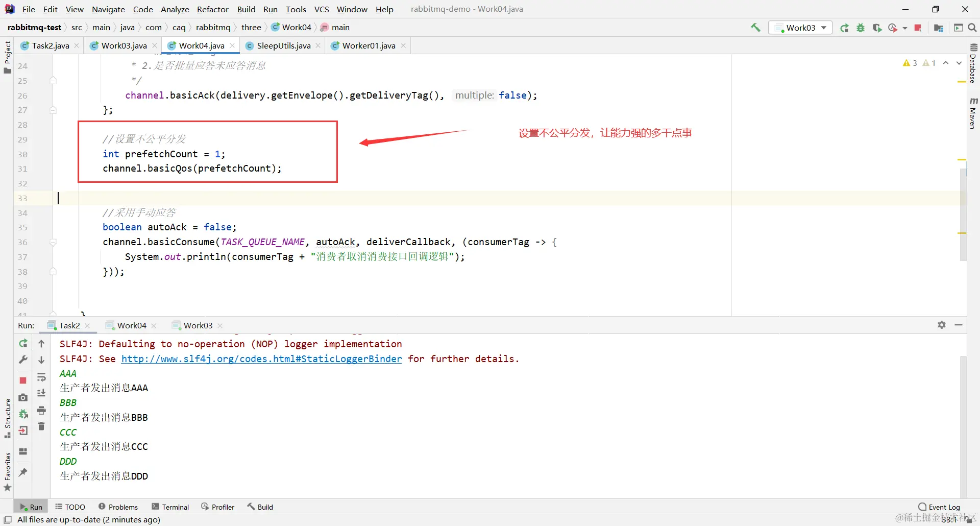Jump down the stack trace arrow
The image size is (980, 526).
tap(41, 360)
